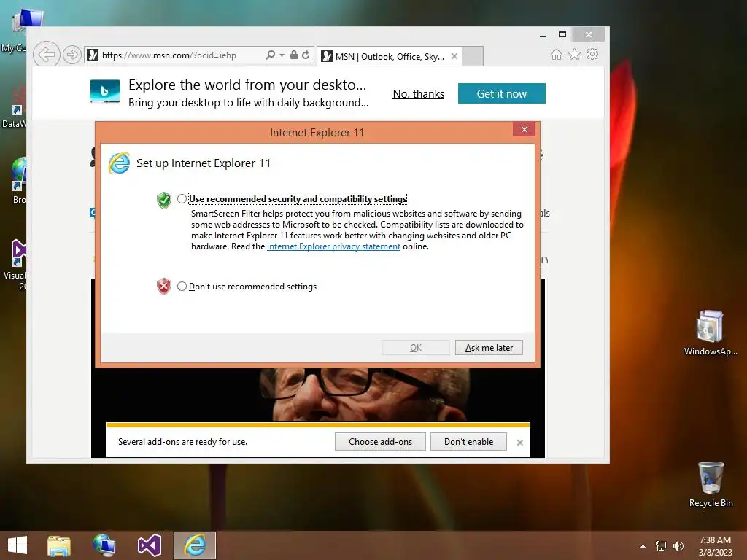
Task: Open Internet Explorer privacy statement link
Action: [333, 246]
